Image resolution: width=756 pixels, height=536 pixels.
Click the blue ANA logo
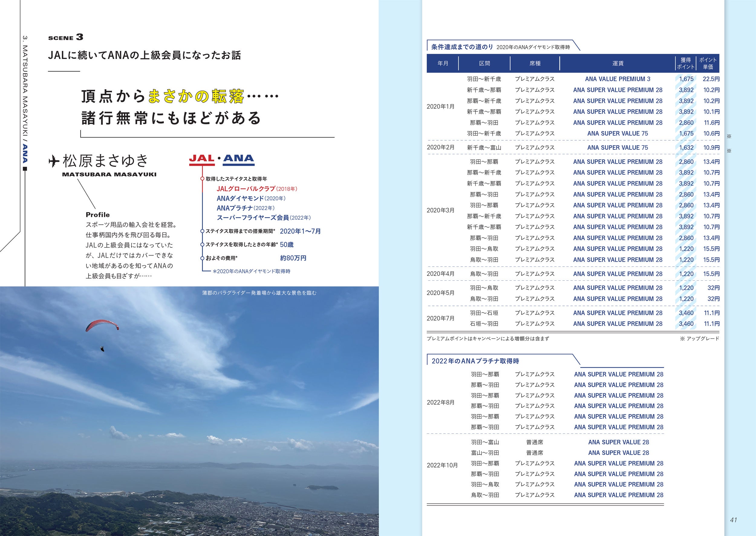pyautogui.click(x=239, y=159)
